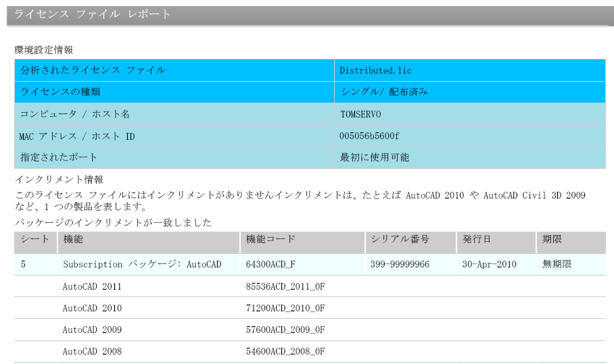The image size is (614, 364).
Task: Click the 機能コード column header
Action: point(303,242)
